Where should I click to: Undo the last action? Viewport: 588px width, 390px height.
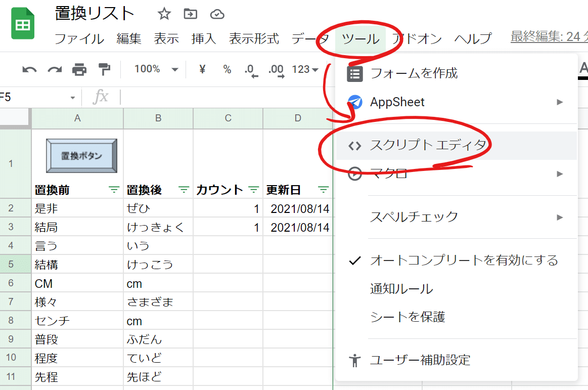tap(29, 69)
